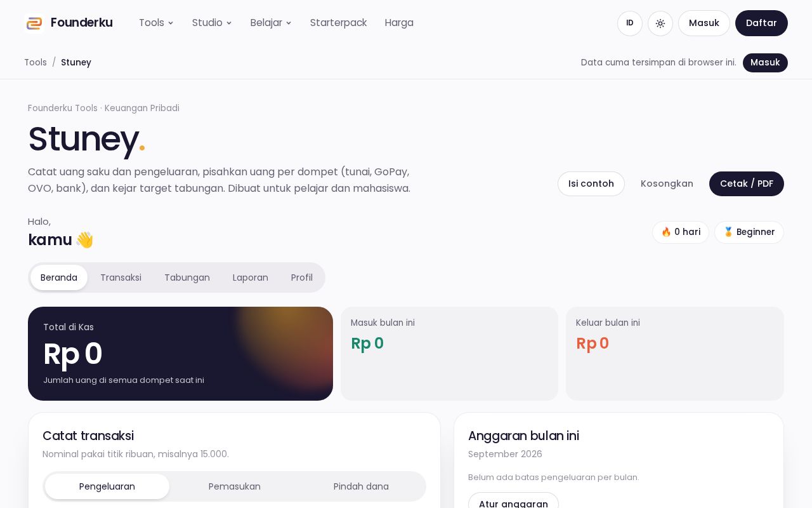Select the Beranda tab
This screenshot has height=508, width=812.
(59, 277)
